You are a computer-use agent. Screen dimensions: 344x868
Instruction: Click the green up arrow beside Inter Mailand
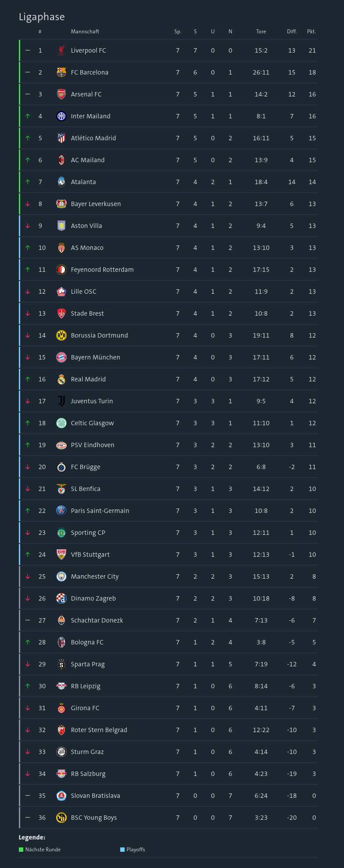28,116
